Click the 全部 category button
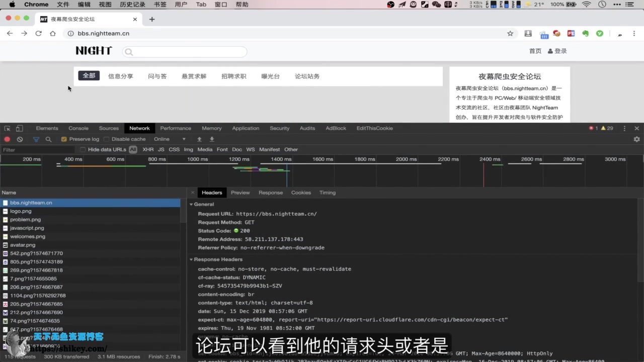 coord(89,76)
